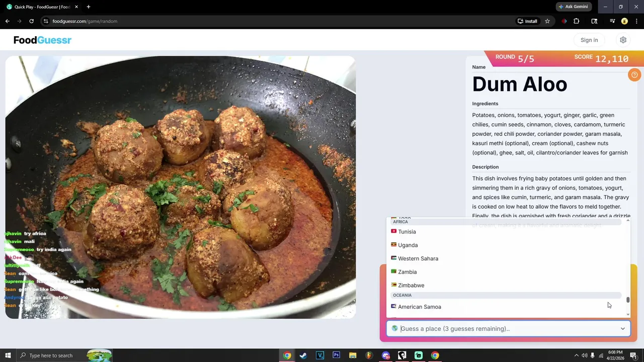
Task: Open the teal V app in taskbar
Action: pyautogui.click(x=319, y=355)
